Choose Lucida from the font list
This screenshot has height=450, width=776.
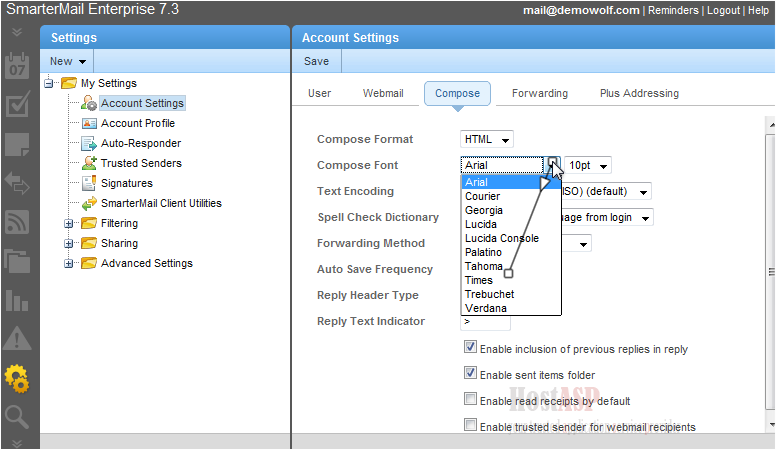[x=511, y=224]
